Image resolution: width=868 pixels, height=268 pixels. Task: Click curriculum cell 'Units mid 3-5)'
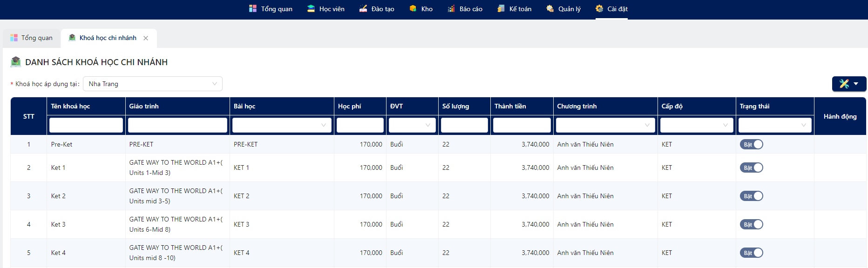pos(177,196)
